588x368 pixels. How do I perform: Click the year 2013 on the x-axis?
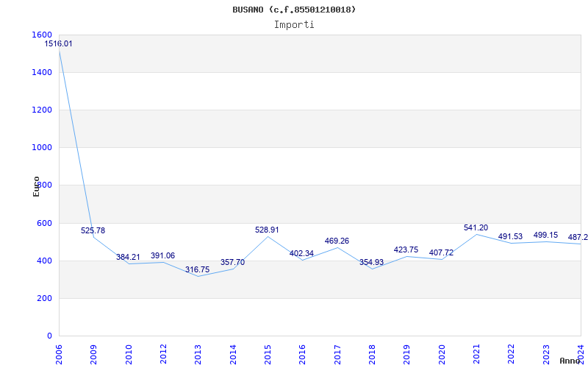point(198,353)
